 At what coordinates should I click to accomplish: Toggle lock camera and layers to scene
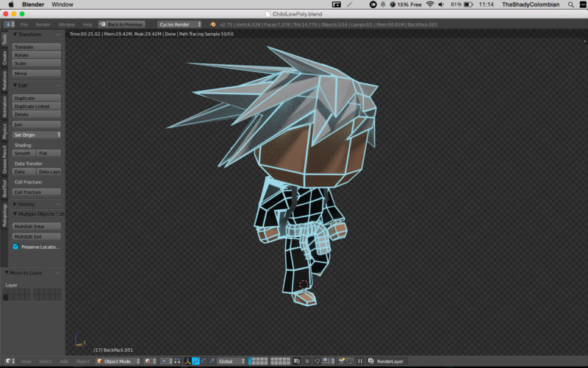297,361
